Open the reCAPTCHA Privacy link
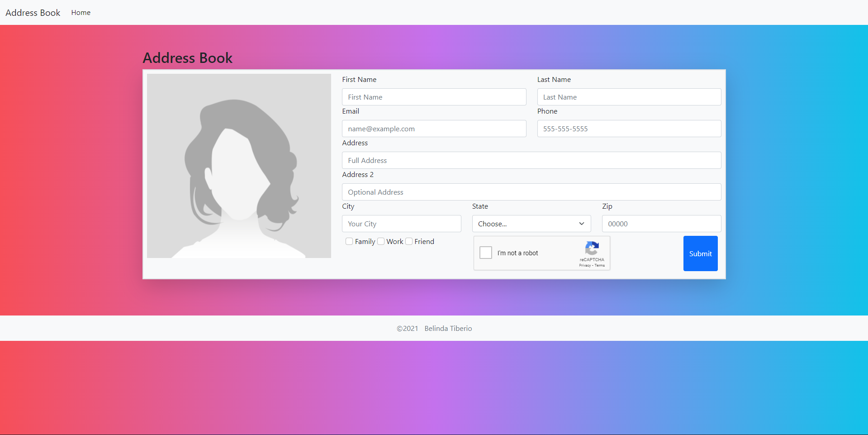 tap(585, 266)
